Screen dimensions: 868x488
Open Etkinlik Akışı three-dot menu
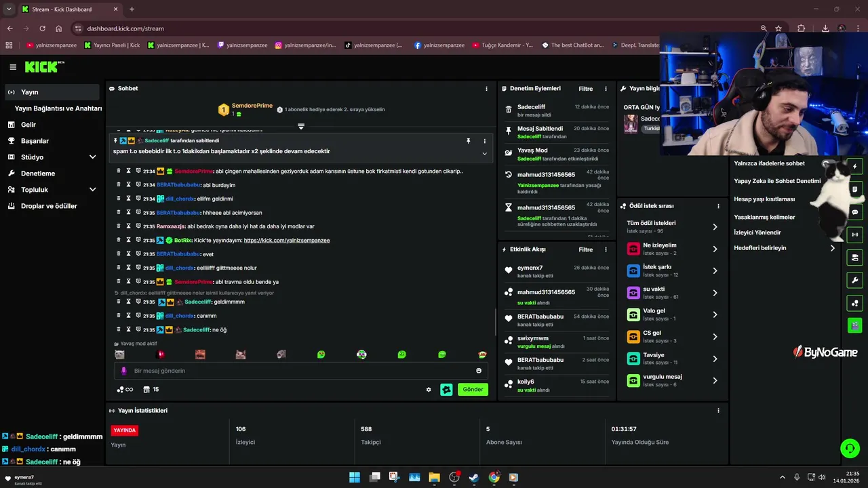(606, 249)
